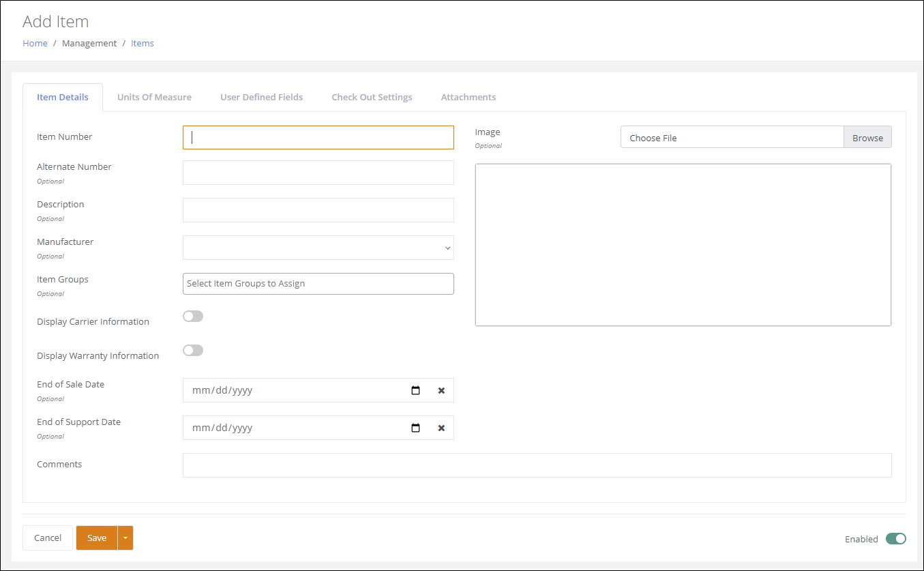Open calendar picker for End of Support Date
The image size is (924, 571).
[416, 428]
